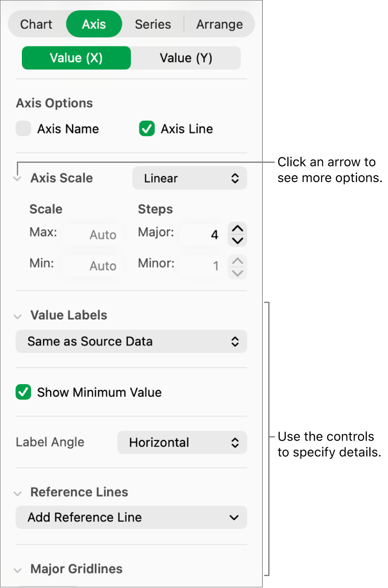Switch to the Chart tab
Viewport: 388px width, 588px height.
pyautogui.click(x=36, y=24)
